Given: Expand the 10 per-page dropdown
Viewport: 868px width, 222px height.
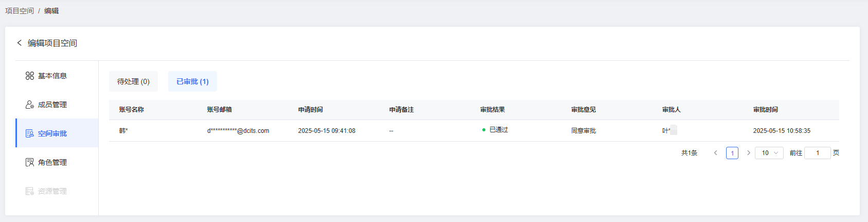Looking at the screenshot, I should (x=769, y=153).
